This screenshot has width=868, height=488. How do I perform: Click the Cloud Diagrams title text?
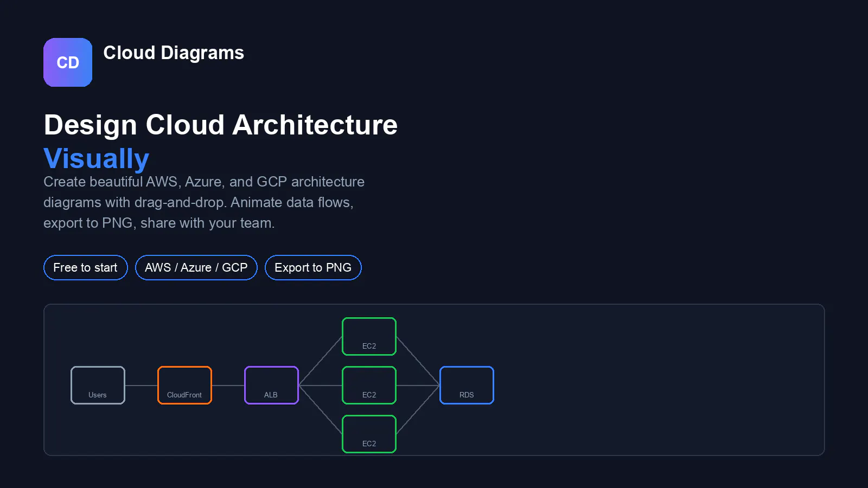(174, 53)
